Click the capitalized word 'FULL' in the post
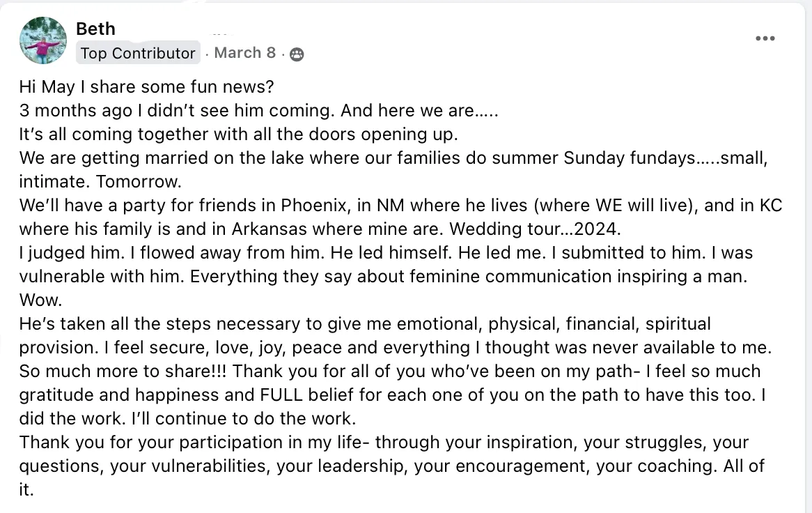 click(x=281, y=395)
